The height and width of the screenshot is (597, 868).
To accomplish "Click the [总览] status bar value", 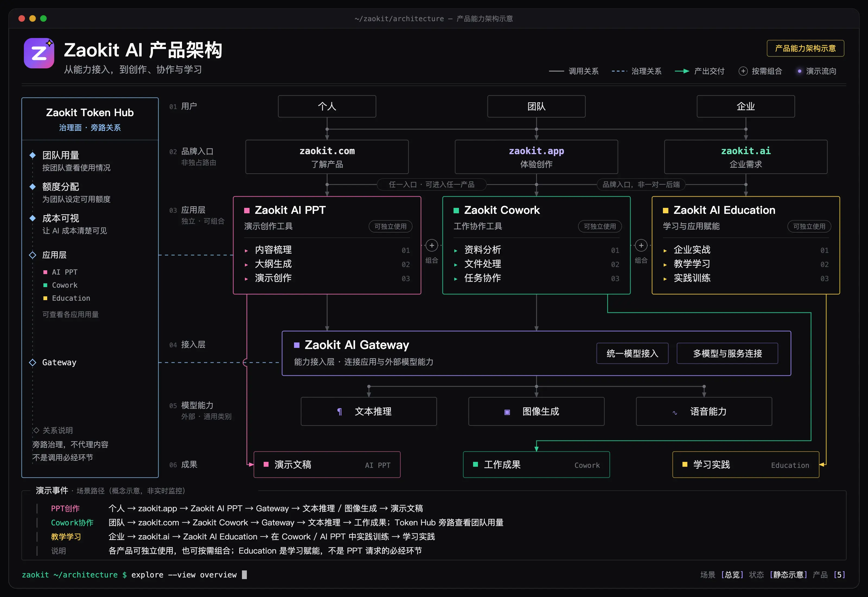I will click(x=732, y=575).
